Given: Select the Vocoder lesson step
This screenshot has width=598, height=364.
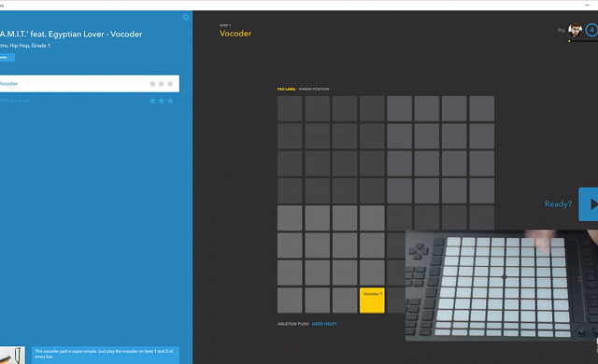Looking at the screenshot, I should pyautogui.click(x=90, y=83).
